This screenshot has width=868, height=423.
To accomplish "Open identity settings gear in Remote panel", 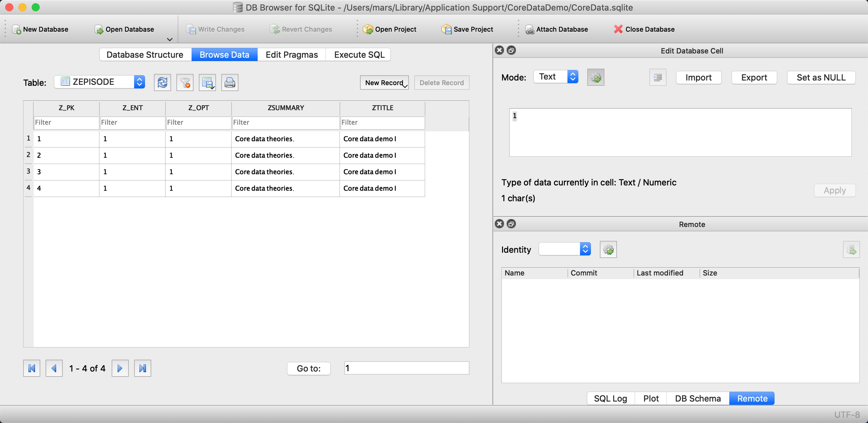I will coord(608,250).
